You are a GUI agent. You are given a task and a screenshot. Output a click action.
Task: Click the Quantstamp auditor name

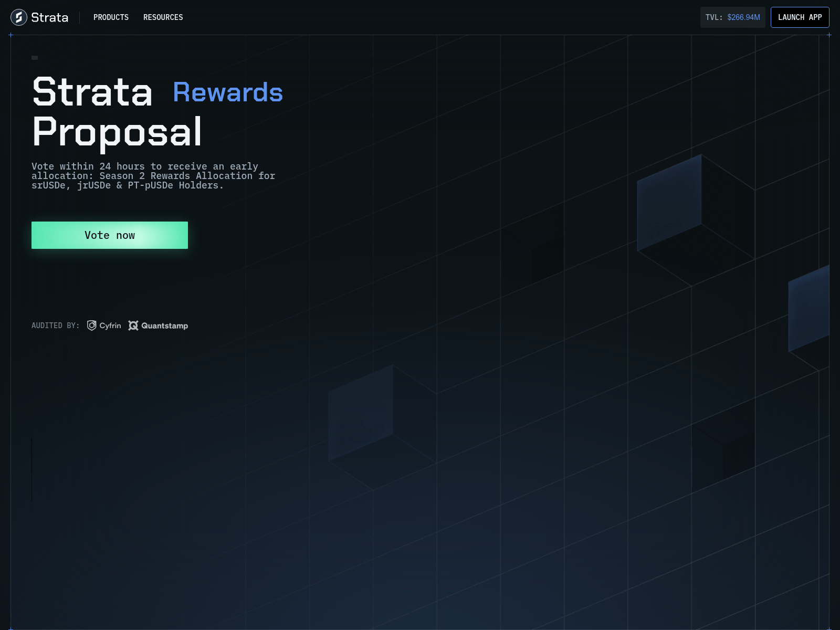click(164, 325)
